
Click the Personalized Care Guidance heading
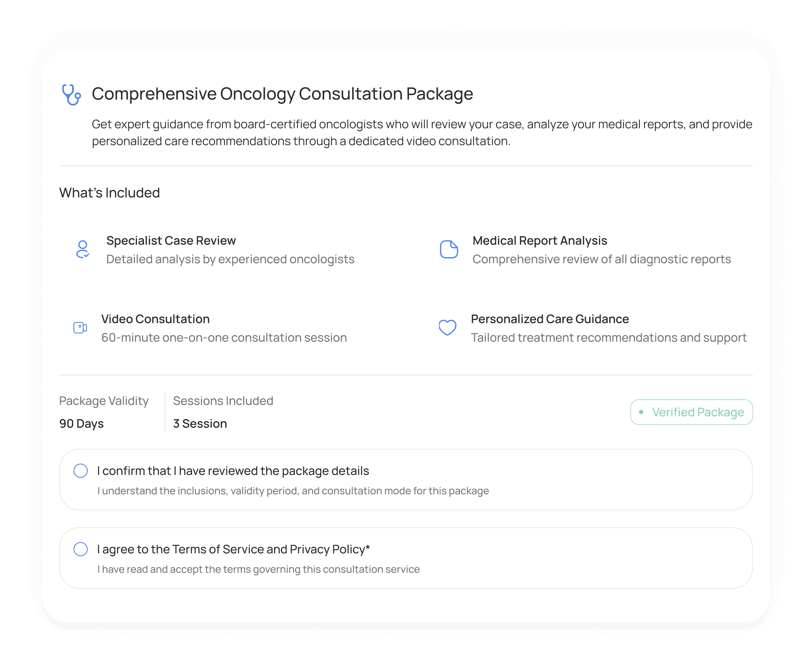[x=550, y=319]
